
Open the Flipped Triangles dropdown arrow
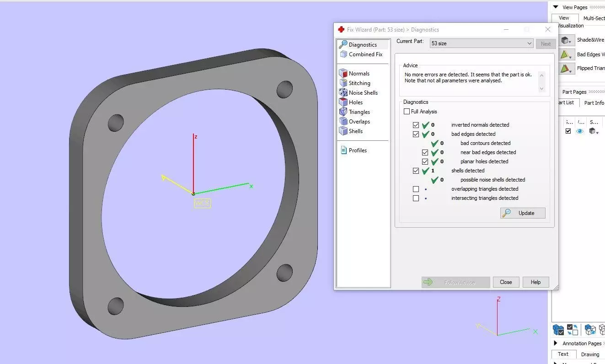pos(571,71)
